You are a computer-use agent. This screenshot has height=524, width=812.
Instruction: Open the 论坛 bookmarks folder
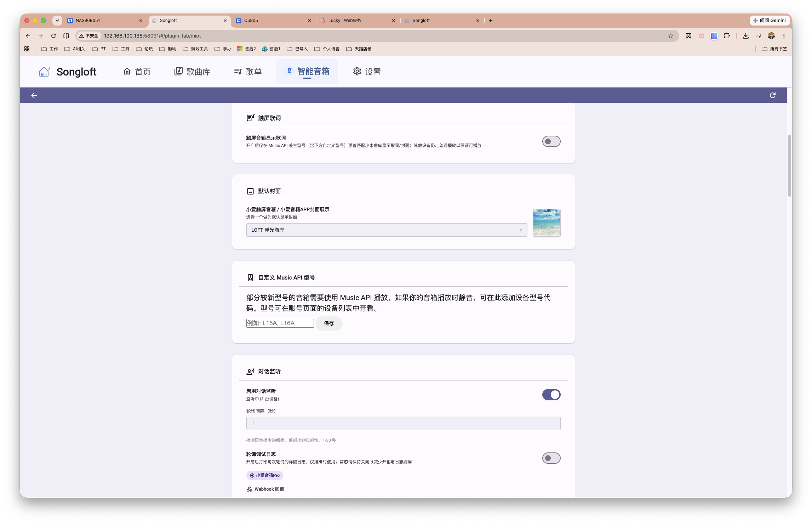coord(144,49)
